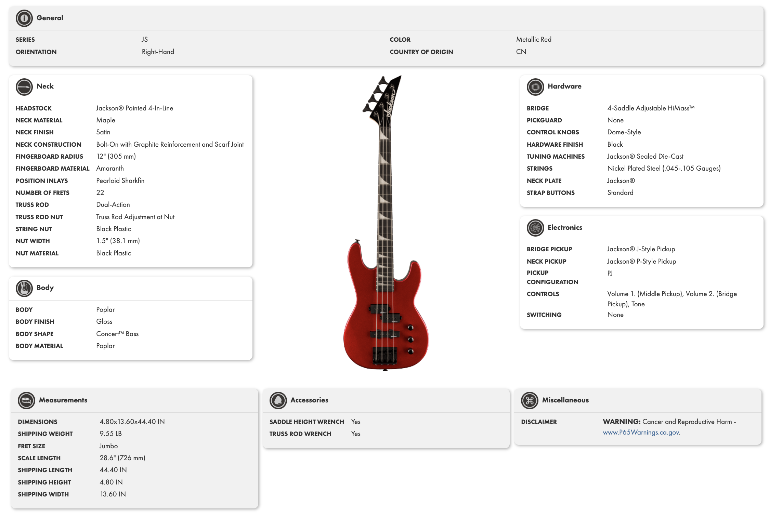Click 'Jackson® Pointed 4-In-Line' headstock value
This screenshot has width=769, height=532.
tap(134, 108)
